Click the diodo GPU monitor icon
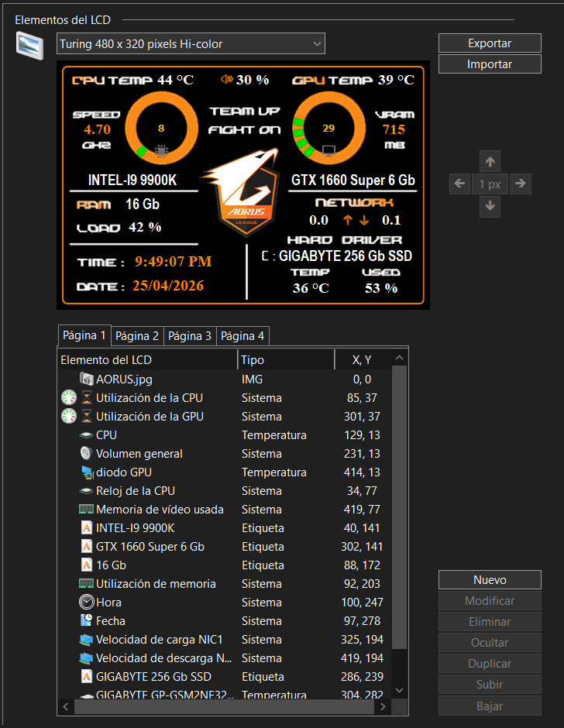 point(86,472)
